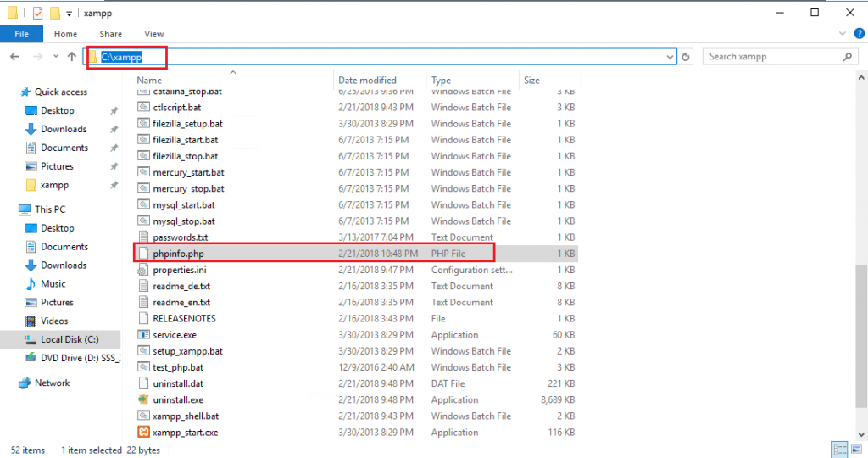
Task: Click the search magnifier icon
Action: pos(847,57)
